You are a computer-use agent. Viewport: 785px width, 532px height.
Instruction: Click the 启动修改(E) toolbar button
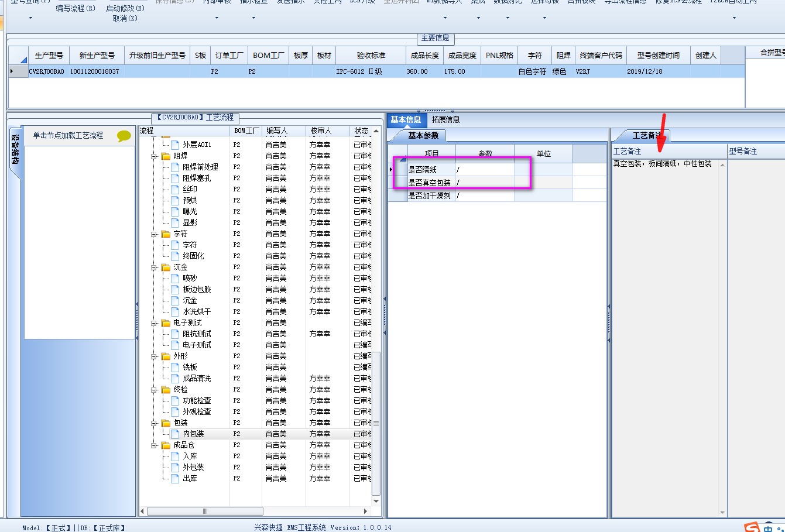tap(125, 8)
